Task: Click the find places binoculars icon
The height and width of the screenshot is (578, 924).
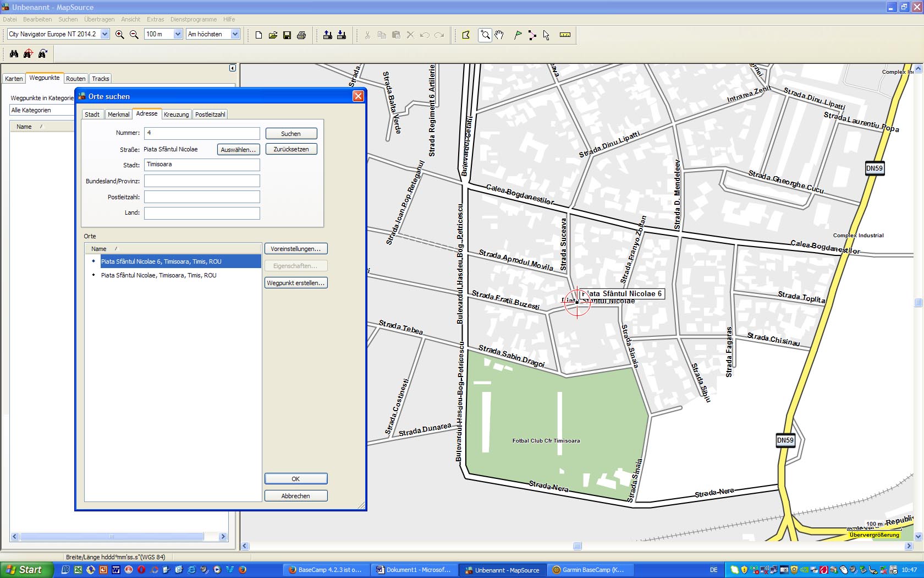Action: click(x=14, y=53)
